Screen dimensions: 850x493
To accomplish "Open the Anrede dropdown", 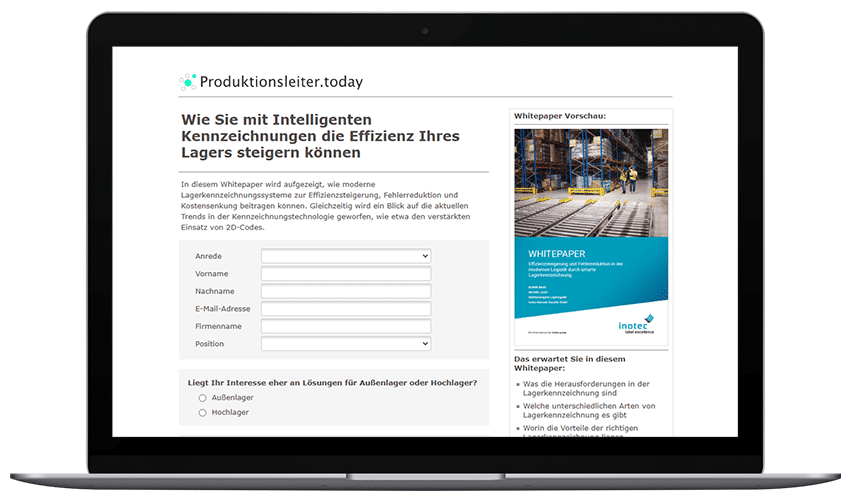I will point(345,256).
